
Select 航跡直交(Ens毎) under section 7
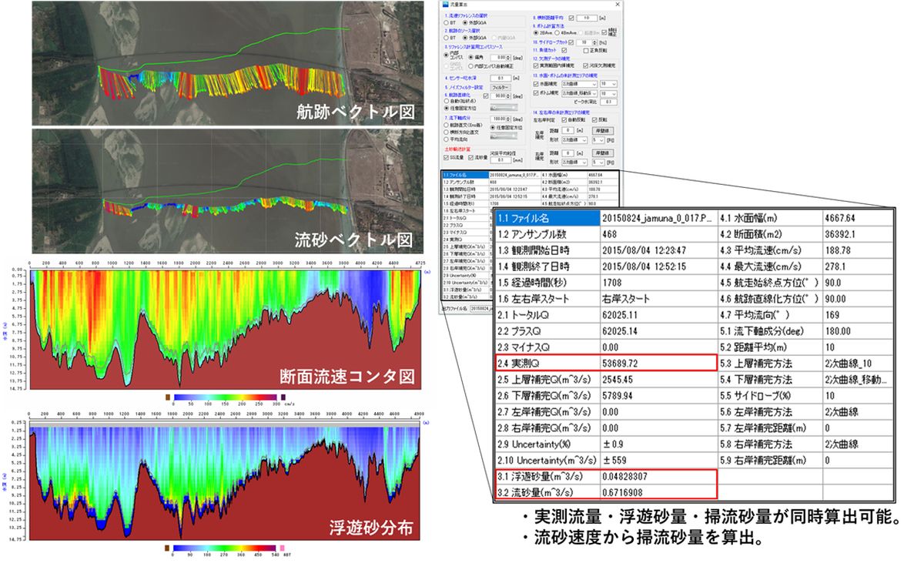pos(446,125)
